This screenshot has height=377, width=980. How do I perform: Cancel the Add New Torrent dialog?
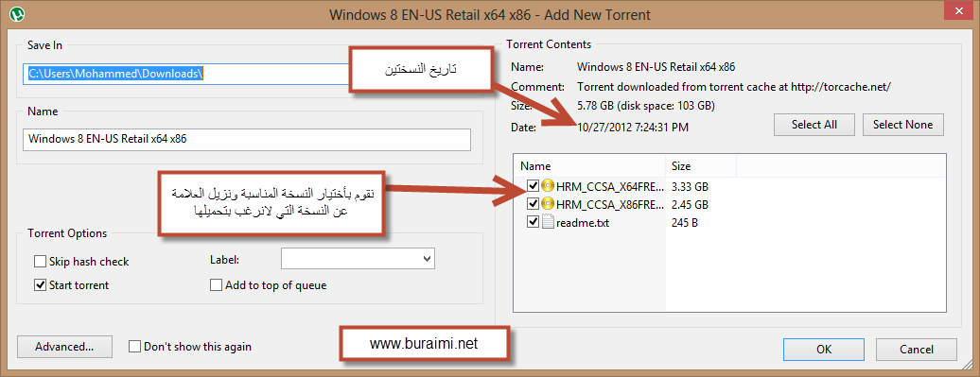[917, 349]
